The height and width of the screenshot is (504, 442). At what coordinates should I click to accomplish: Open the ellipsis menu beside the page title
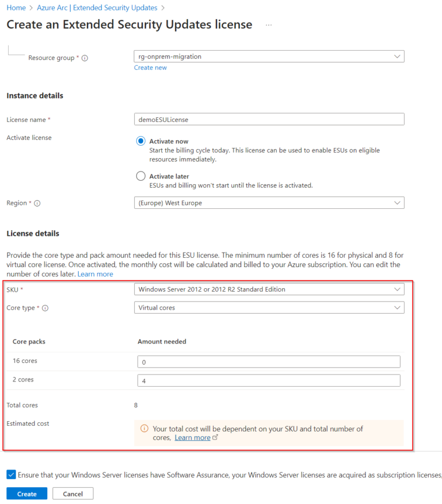coord(268,24)
